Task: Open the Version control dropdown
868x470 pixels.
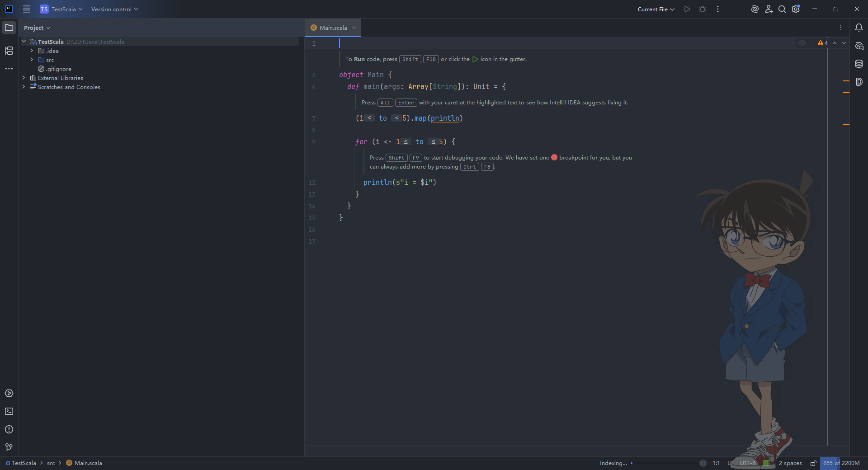Action: click(x=114, y=9)
